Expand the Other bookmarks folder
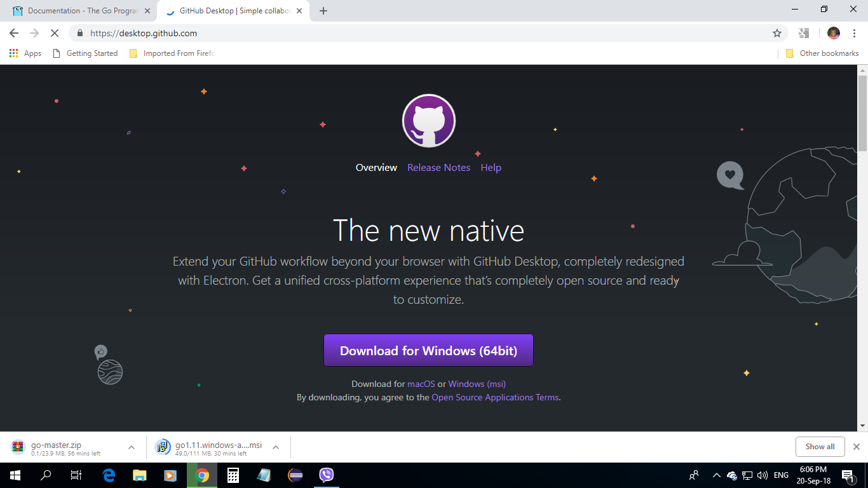The width and height of the screenshot is (868, 488). click(822, 53)
